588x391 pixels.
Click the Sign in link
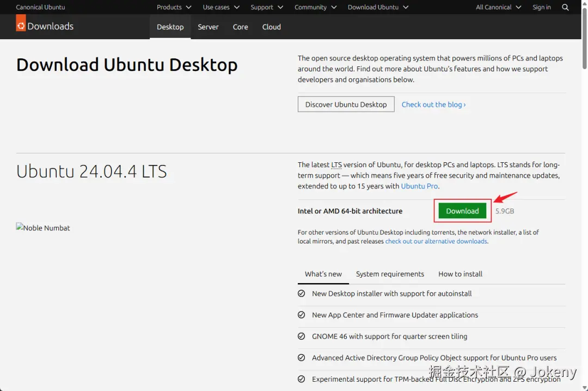pyautogui.click(x=542, y=7)
